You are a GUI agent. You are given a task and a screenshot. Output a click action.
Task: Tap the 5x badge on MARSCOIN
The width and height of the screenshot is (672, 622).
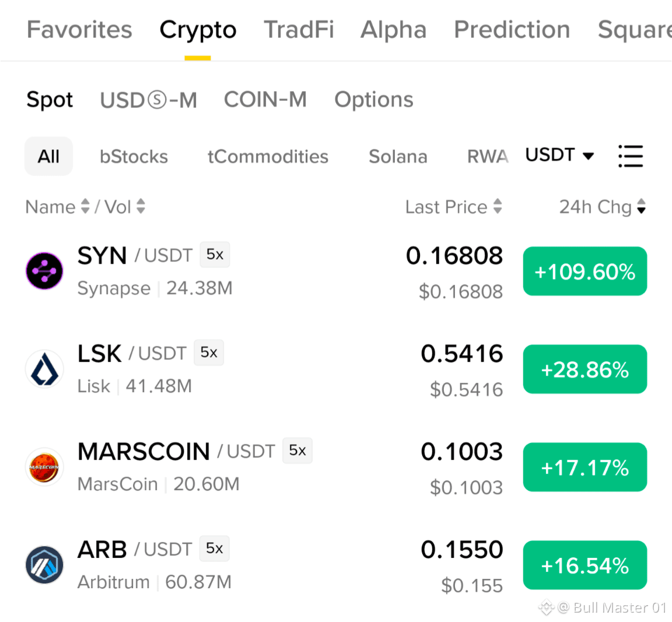(x=297, y=450)
